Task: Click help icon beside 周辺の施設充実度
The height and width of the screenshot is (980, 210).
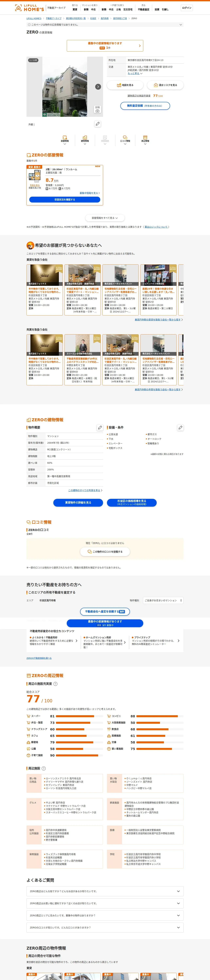Action: pyautogui.click(x=56, y=684)
